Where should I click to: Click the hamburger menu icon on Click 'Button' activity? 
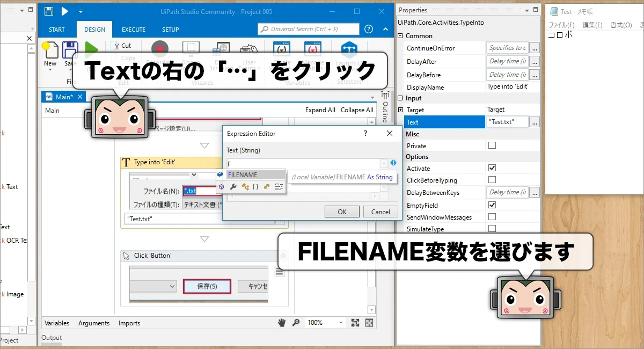(x=279, y=272)
